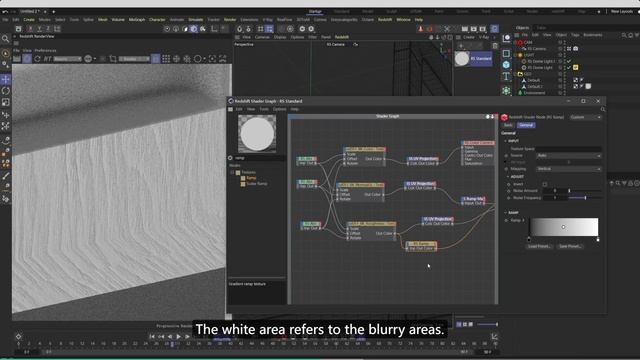The image size is (640, 360).
Task: Switch to the Basic tab in attributes
Action: (x=508, y=125)
